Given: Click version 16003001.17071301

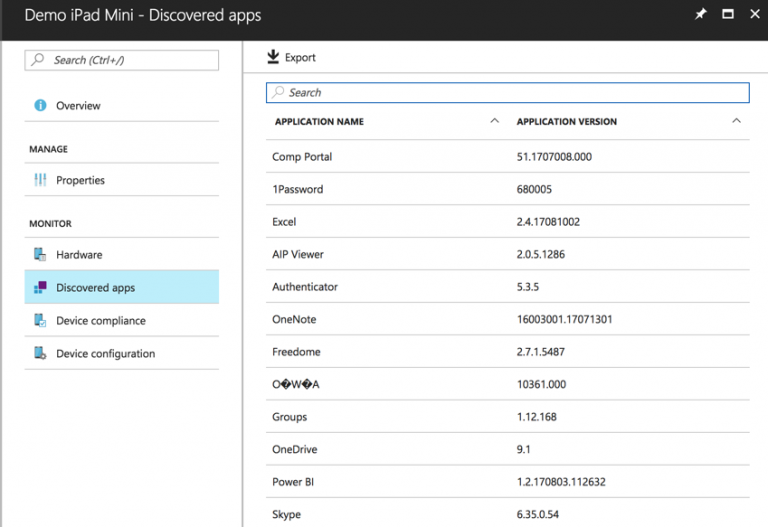Looking at the screenshot, I should pyautogui.click(x=564, y=319).
